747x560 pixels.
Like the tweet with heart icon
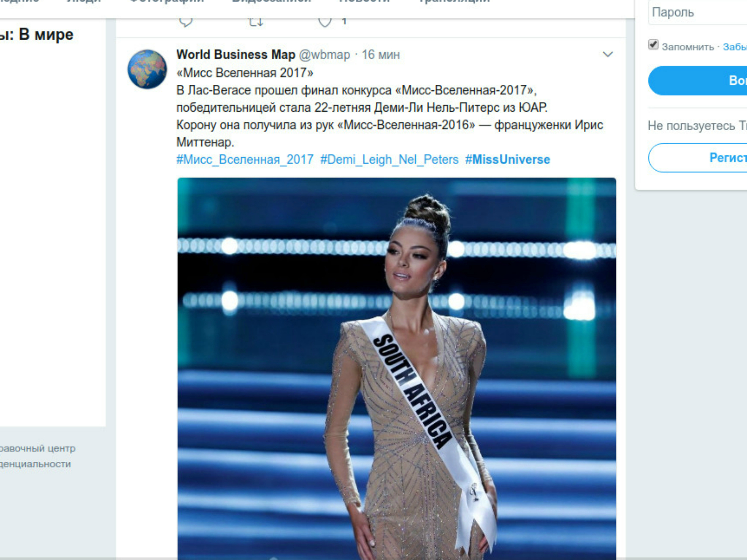(x=325, y=22)
